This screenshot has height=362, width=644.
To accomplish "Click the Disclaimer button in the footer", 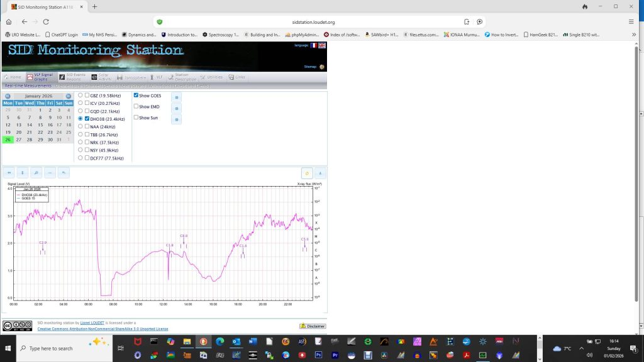I will 312,326.
